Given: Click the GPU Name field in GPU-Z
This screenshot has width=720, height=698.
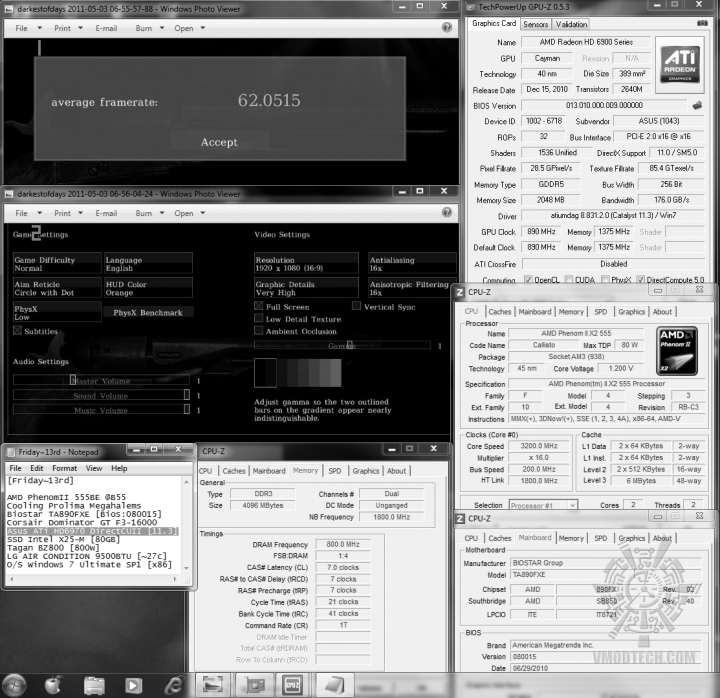Looking at the screenshot, I should pyautogui.click(x=586, y=42).
